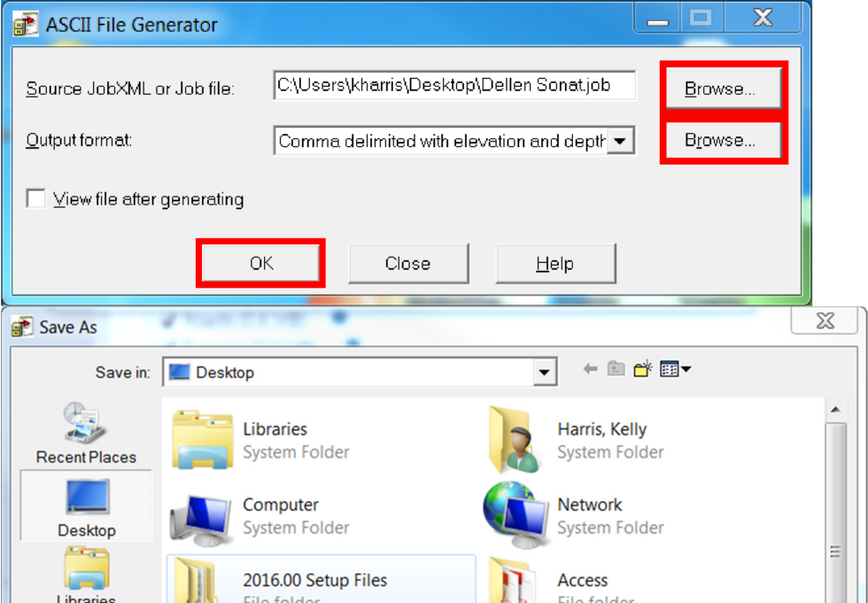Click the back navigation arrow in Save As
This screenshot has width=868, height=603.
590,367
